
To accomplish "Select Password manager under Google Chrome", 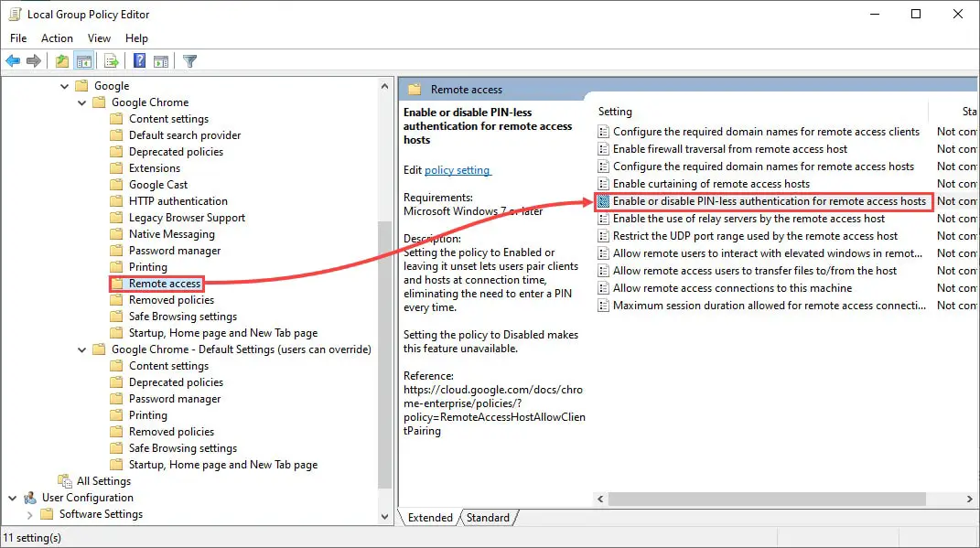I will [x=175, y=250].
